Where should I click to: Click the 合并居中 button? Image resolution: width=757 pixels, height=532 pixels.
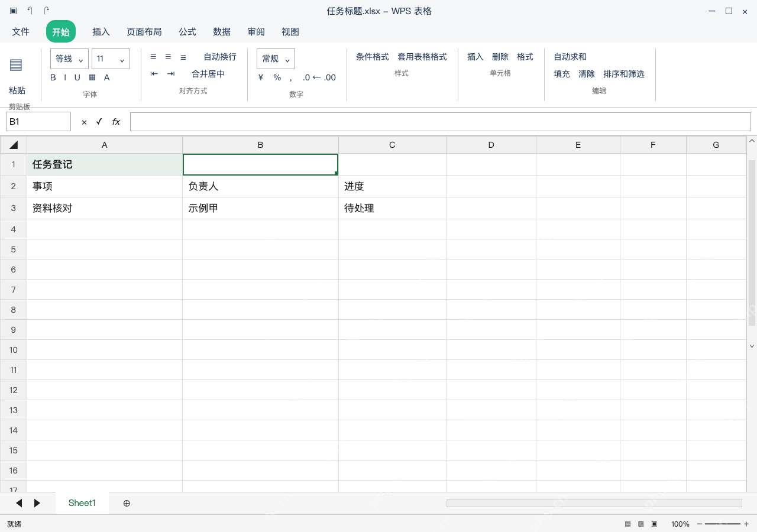[208, 74]
